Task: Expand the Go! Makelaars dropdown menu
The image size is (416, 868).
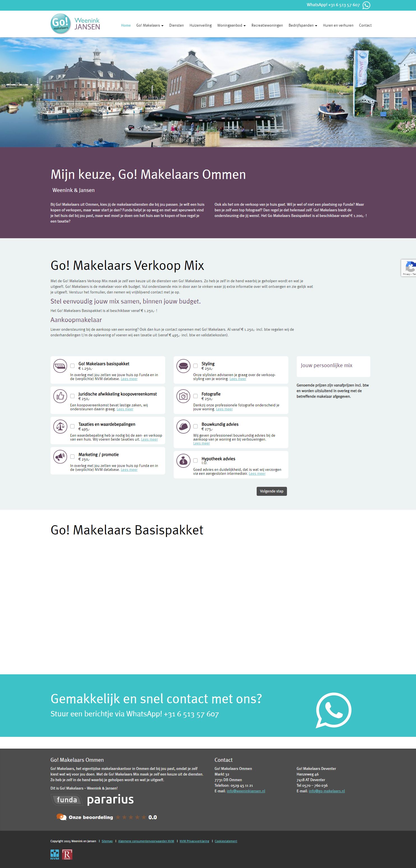Action: 150,26
